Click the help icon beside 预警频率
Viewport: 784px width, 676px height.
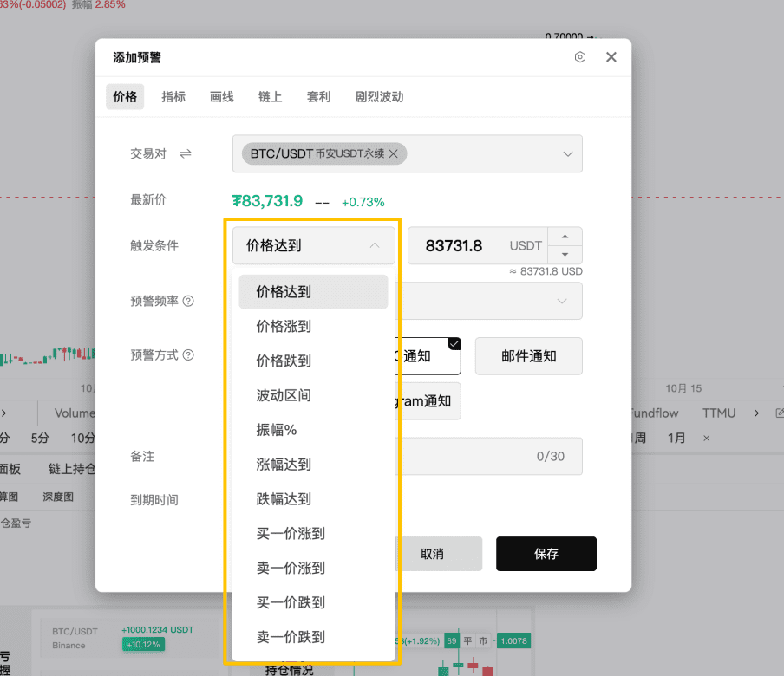click(x=188, y=301)
